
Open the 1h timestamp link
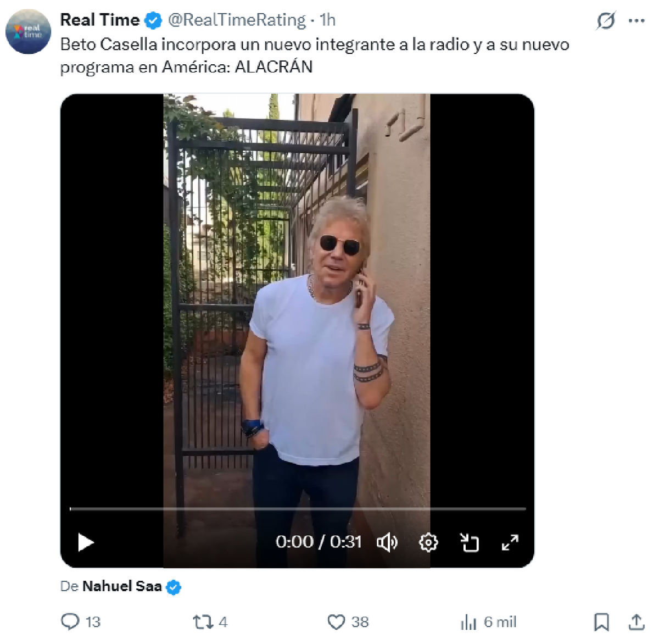(328, 20)
